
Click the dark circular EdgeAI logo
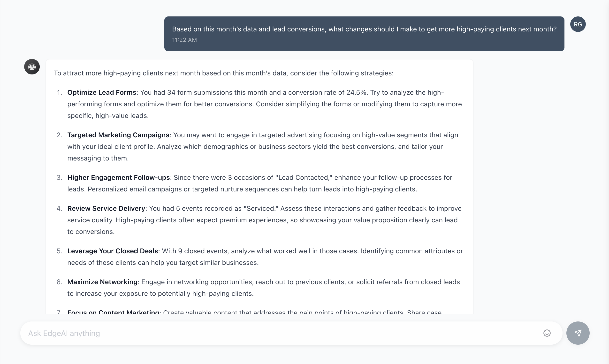[x=32, y=66]
